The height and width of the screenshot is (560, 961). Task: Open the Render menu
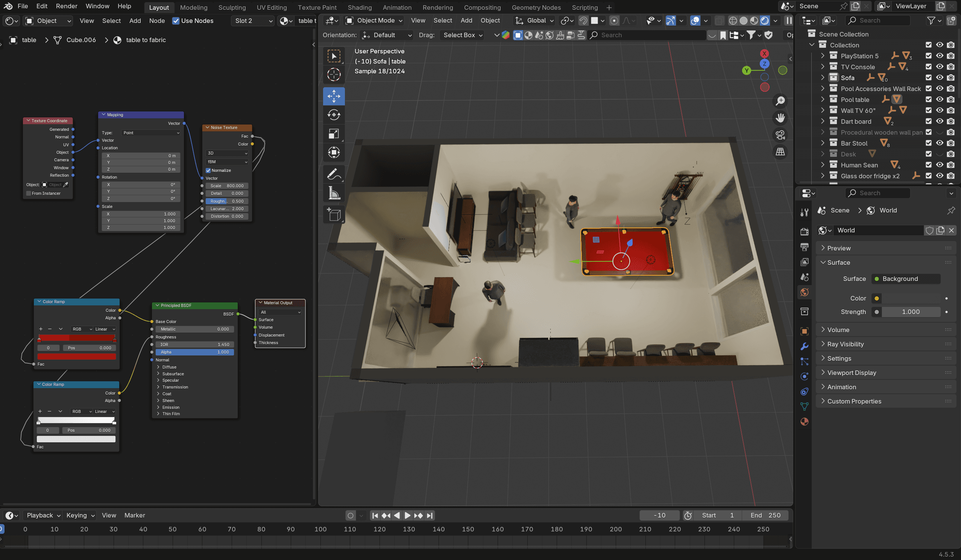(66, 6)
